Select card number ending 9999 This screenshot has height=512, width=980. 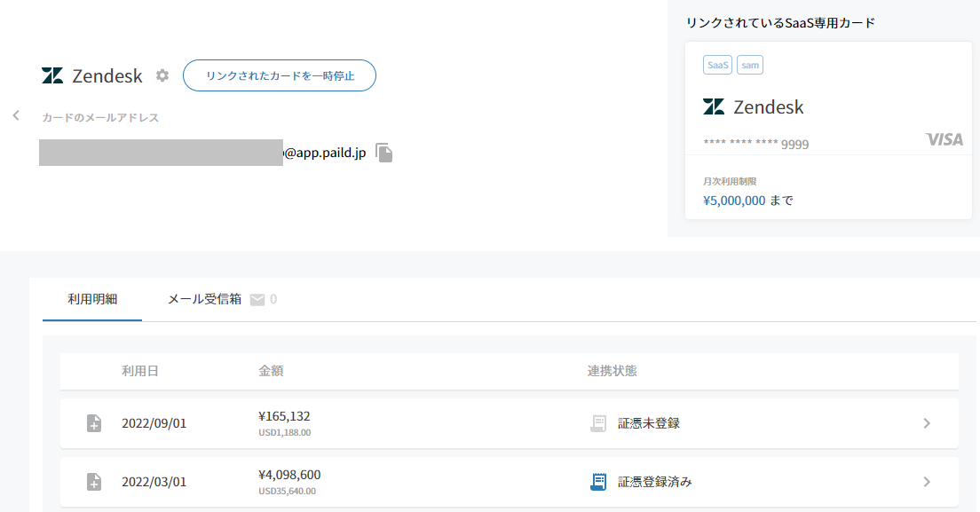pos(756,145)
